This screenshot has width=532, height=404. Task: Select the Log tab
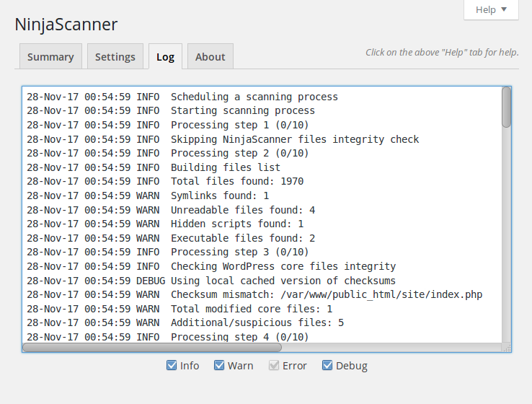pyautogui.click(x=166, y=57)
